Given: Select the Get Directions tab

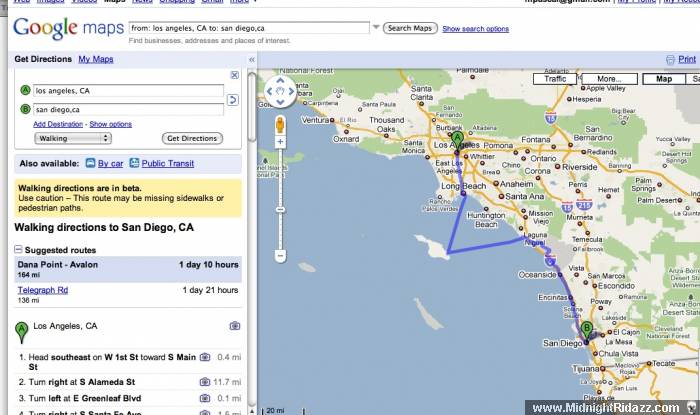Looking at the screenshot, I should coord(43,59).
